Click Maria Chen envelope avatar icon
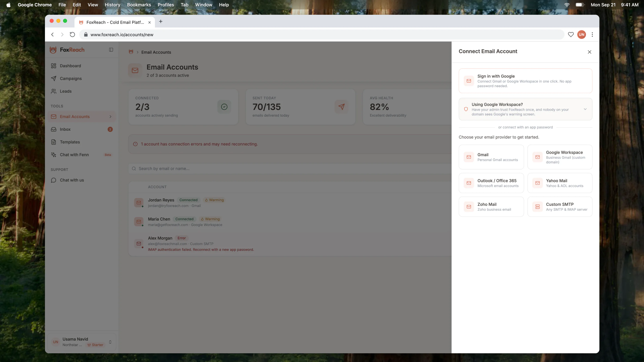 click(x=139, y=222)
